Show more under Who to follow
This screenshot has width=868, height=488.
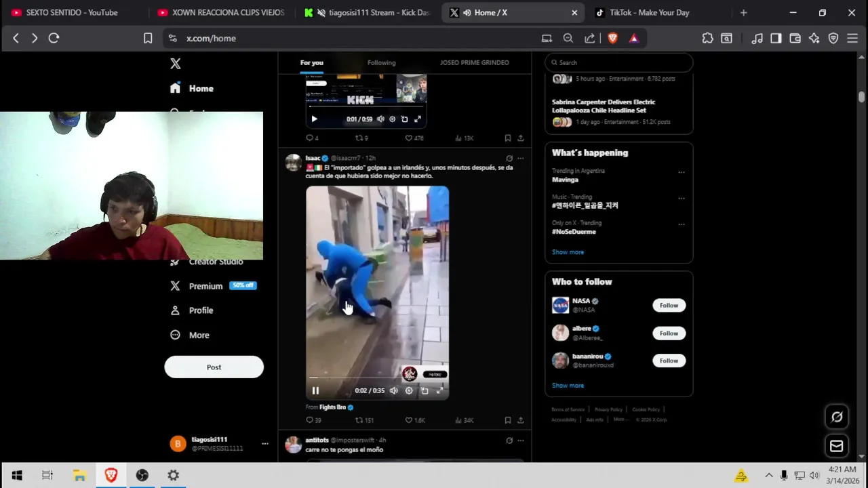pyautogui.click(x=568, y=386)
